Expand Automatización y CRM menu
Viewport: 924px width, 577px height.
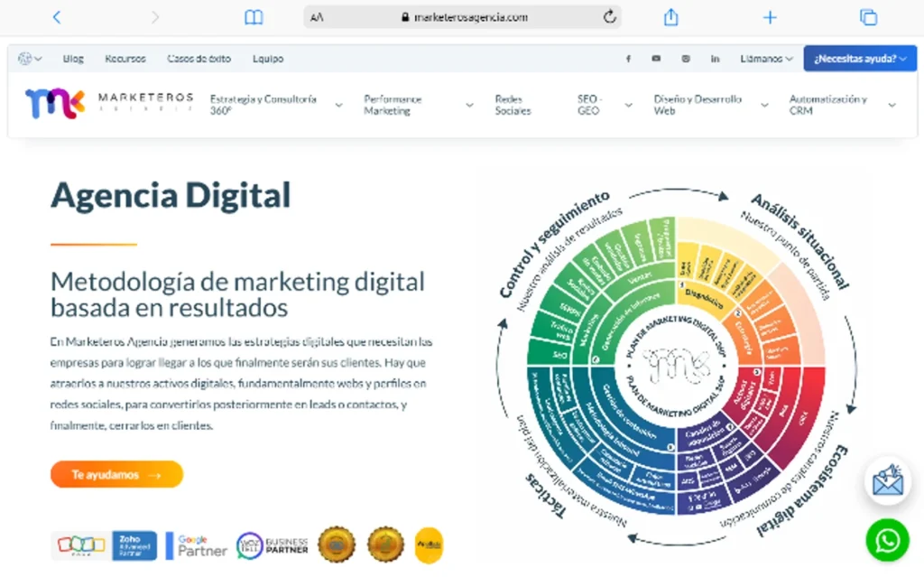842,105
